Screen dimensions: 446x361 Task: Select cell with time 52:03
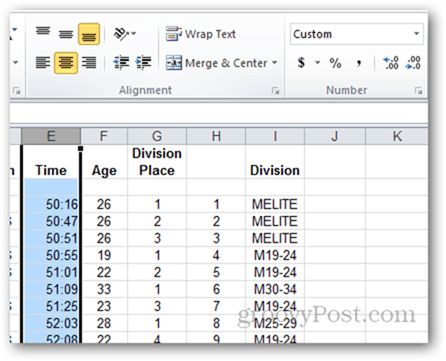[51, 323]
